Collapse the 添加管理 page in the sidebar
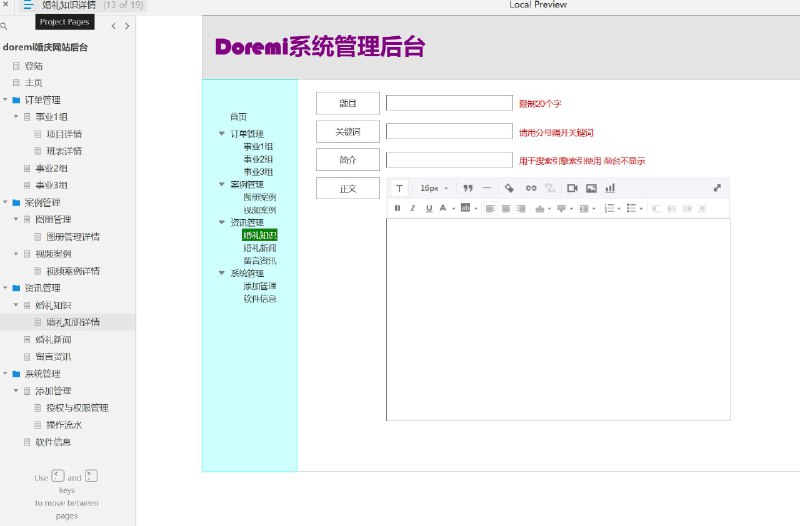Viewport: 800px width, 526px height. pyautogui.click(x=16, y=390)
